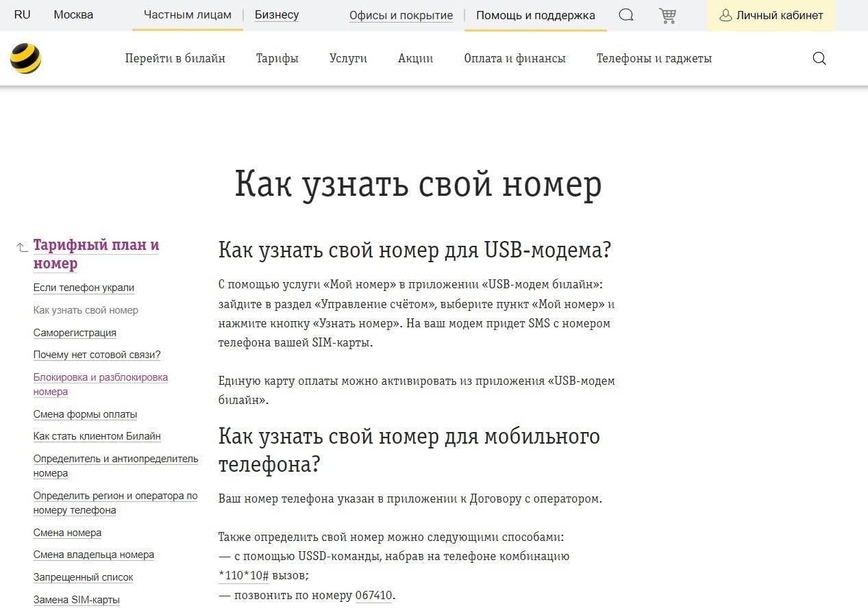Click the 067410 phone number link
The image size is (868, 608).
click(x=374, y=595)
